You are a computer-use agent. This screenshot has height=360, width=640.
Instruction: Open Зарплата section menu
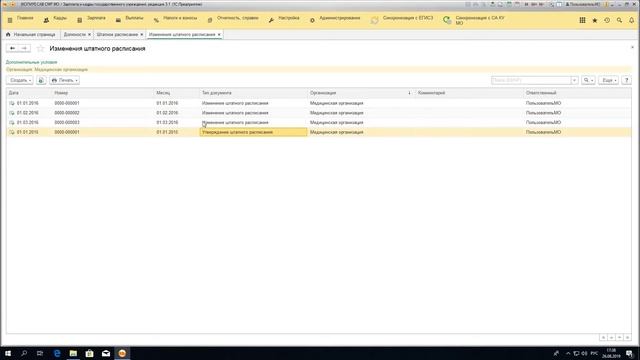coord(96,18)
